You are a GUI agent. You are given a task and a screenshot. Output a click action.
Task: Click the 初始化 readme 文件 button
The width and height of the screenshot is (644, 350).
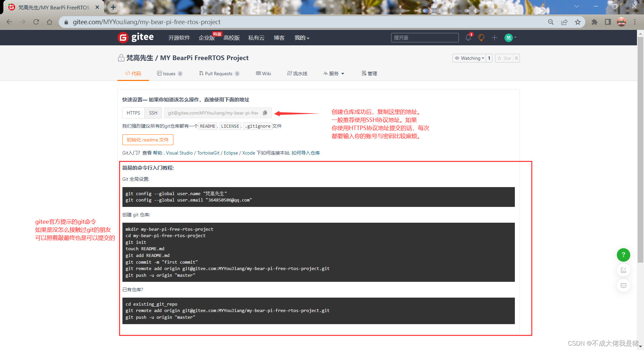[x=148, y=140]
